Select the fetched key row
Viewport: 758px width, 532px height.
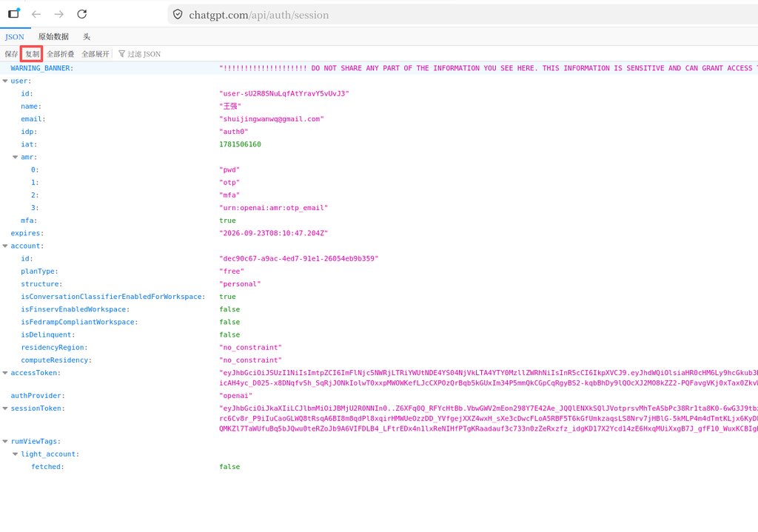47,467
